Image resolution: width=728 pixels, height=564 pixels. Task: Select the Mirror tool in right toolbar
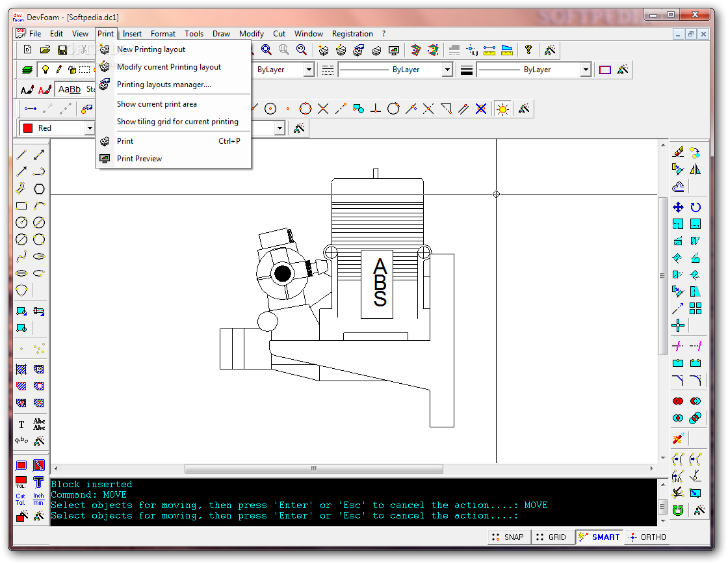695,170
